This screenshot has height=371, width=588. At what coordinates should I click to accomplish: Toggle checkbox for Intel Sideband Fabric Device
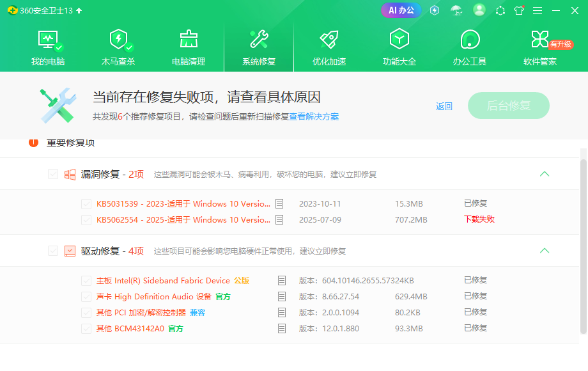[x=86, y=281]
